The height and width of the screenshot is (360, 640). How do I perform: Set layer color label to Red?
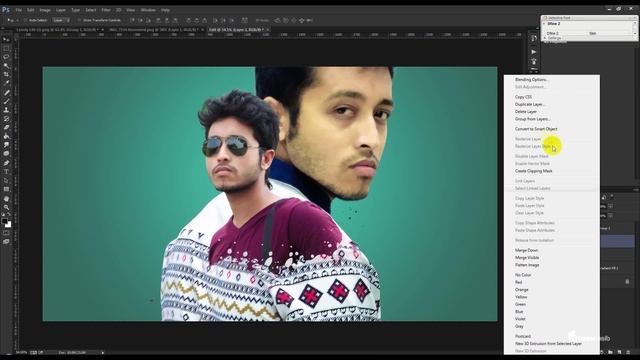pos(518,282)
